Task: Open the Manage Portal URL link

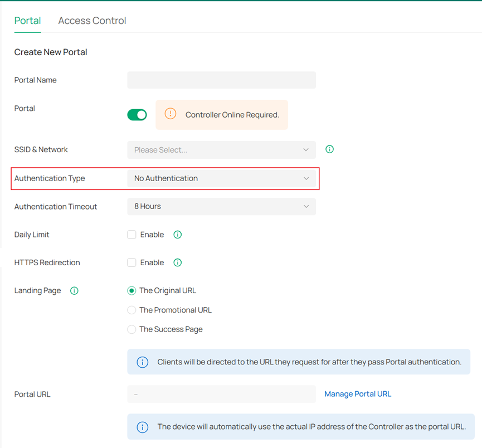Action: coord(358,394)
